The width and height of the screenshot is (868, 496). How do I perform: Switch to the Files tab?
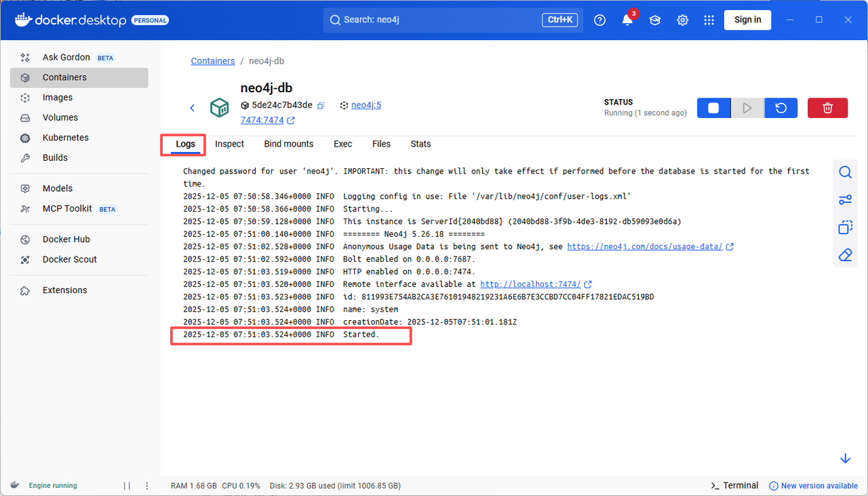pos(381,144)
